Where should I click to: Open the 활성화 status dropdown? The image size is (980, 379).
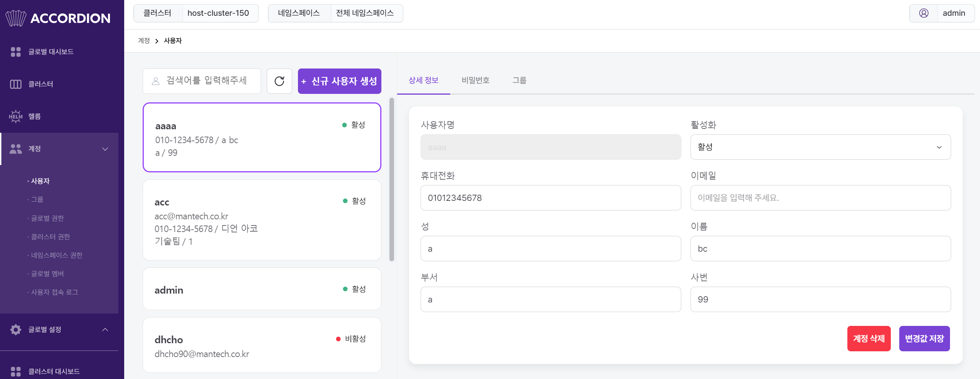coord(820,147)
